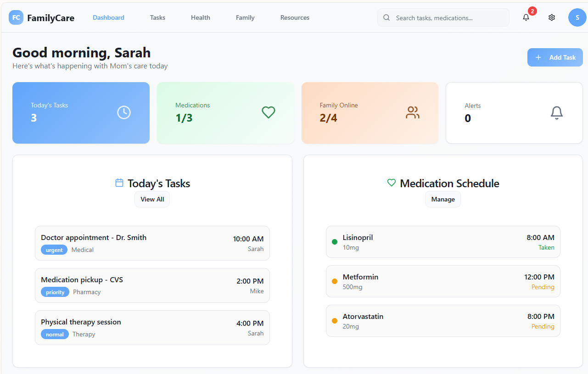This screenshot has height=374, width=588.
Task: Click the Manage button for medications
Action: coord(443,199)
